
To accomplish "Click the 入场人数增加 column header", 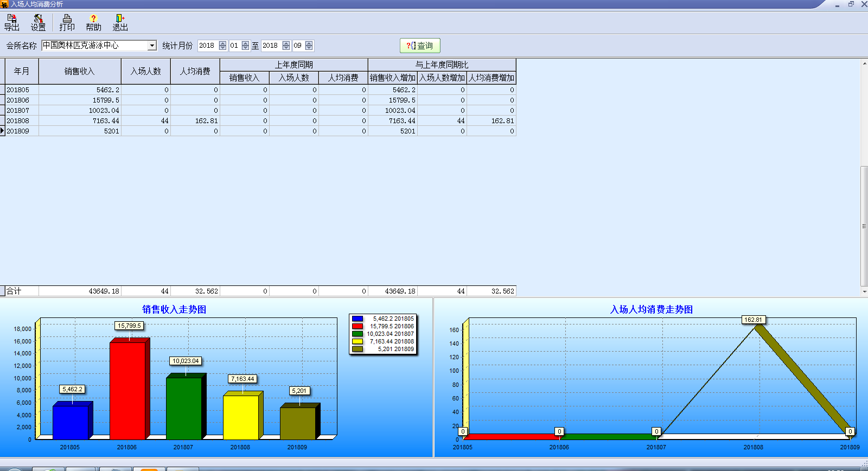I will point(442,78).
